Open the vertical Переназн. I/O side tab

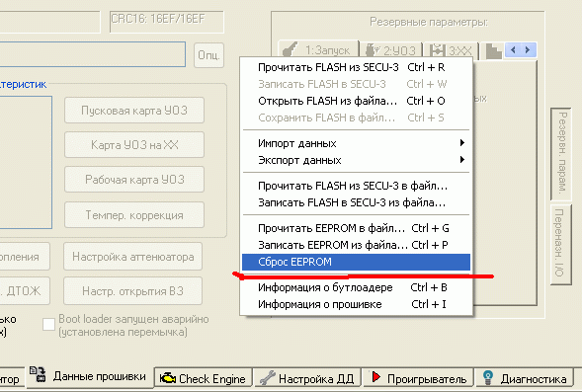point(560,244)
